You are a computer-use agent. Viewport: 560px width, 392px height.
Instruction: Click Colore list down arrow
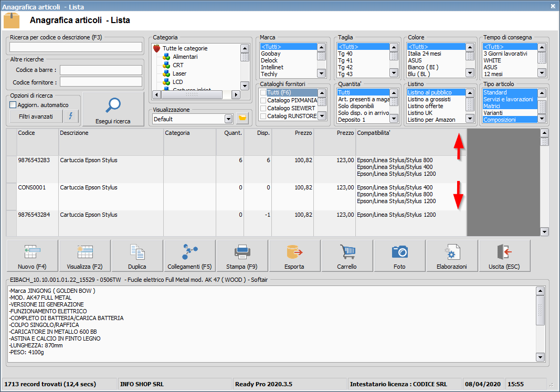[470, 73]
